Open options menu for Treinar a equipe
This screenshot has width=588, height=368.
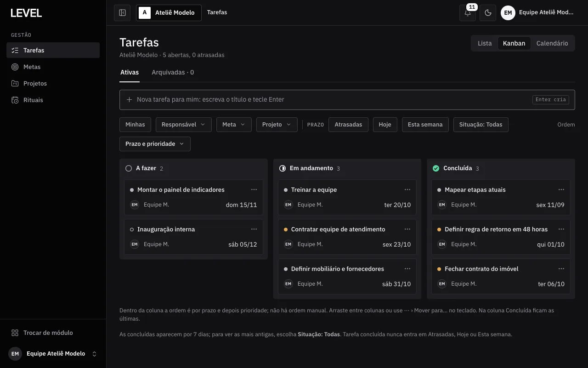[x=407, y=190]
